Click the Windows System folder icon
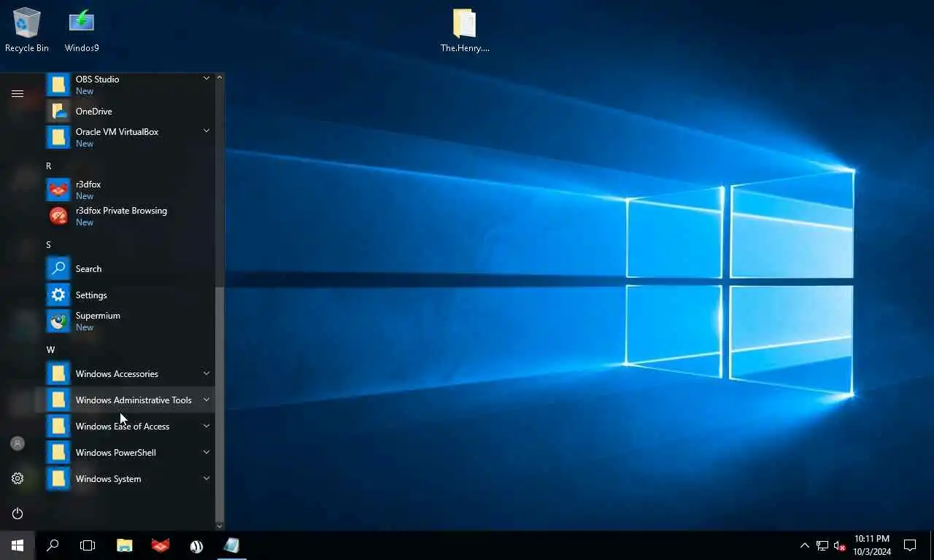Viewport: 934px width, 560px height. click(x=58, y=479)
